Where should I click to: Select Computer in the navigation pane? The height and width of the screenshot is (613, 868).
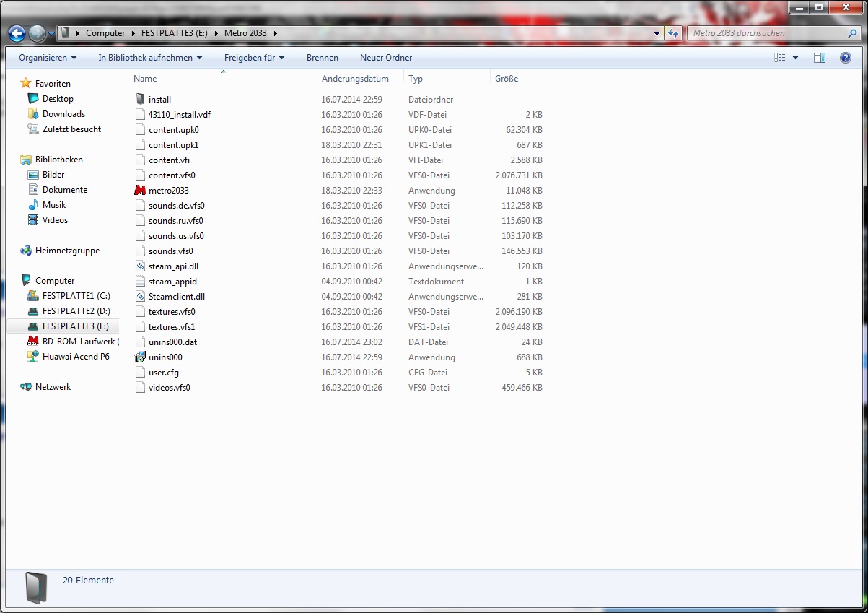55,281
